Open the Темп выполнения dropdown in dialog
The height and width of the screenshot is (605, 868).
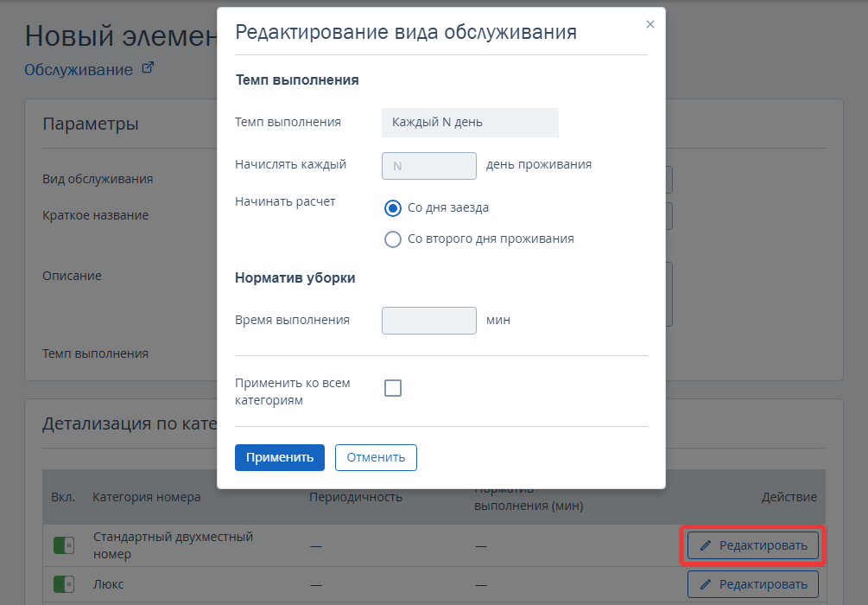(470, 123)
